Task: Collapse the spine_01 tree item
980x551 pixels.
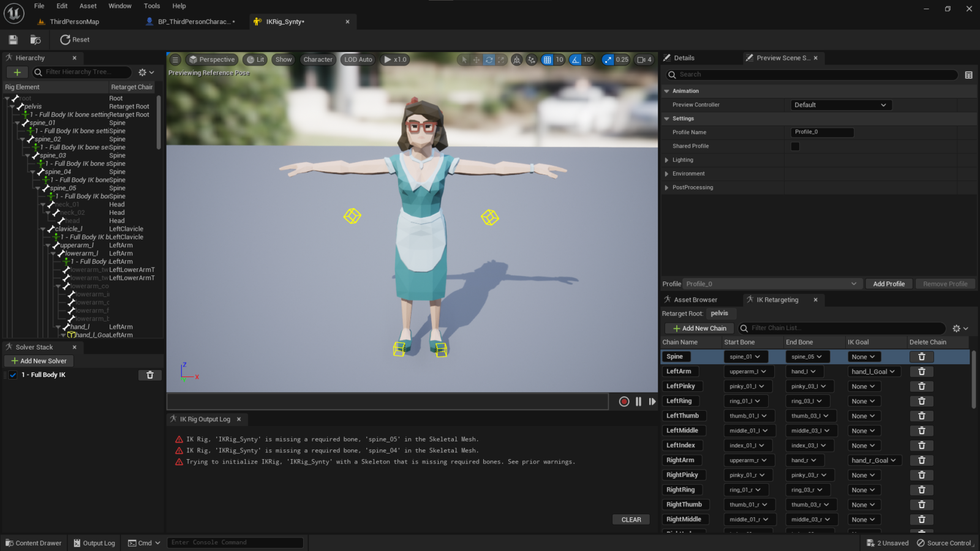Action: tap(18, 122)
